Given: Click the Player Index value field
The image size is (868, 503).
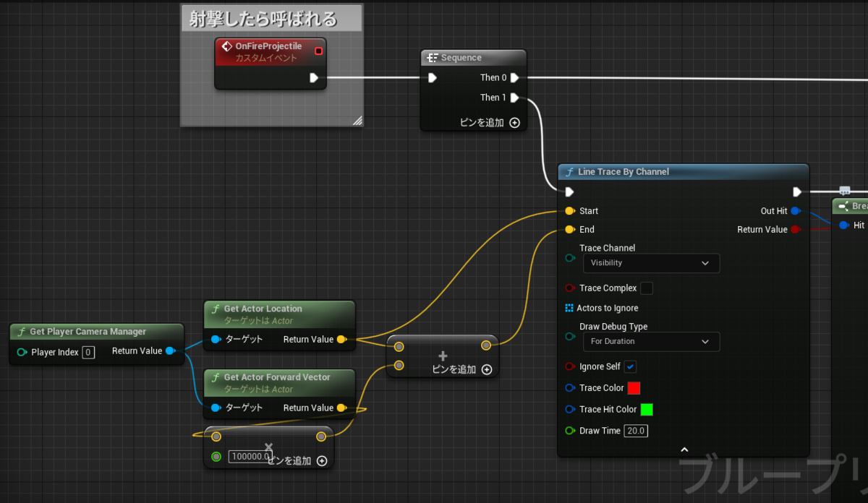Looking at the screenshot, I should point(88,352).
